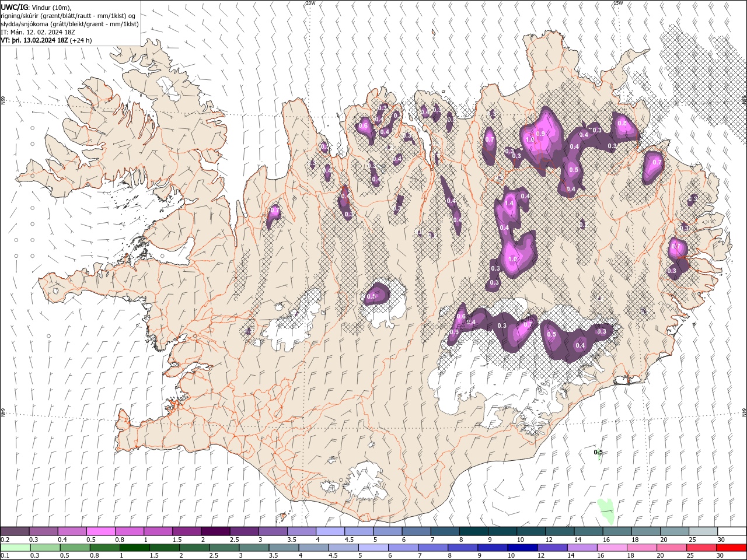Click the dark teal snow swatch starting at 8
The width and height of the screenshot is (747, 560).
point(473,531)
